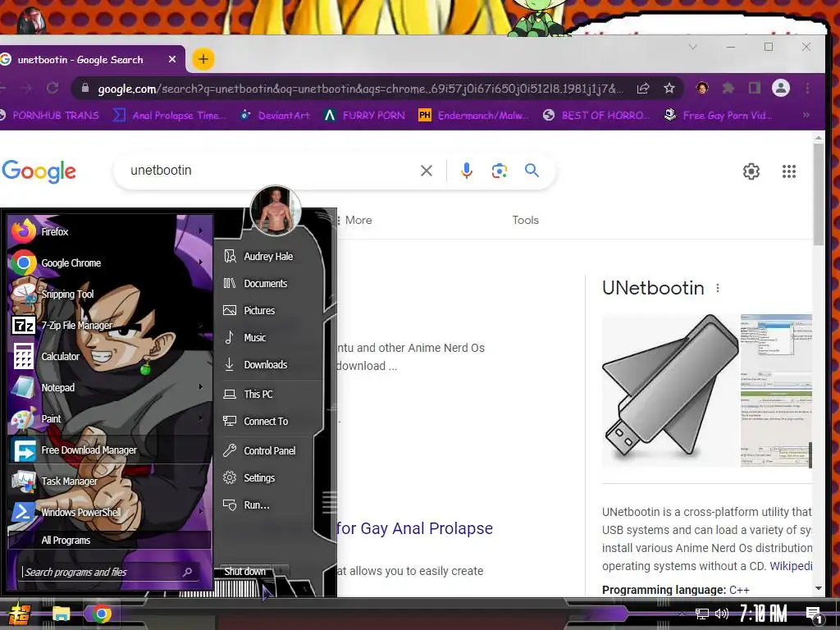Open Music folder from Start menu
This screenshot has height=630, width=840.
254,337
